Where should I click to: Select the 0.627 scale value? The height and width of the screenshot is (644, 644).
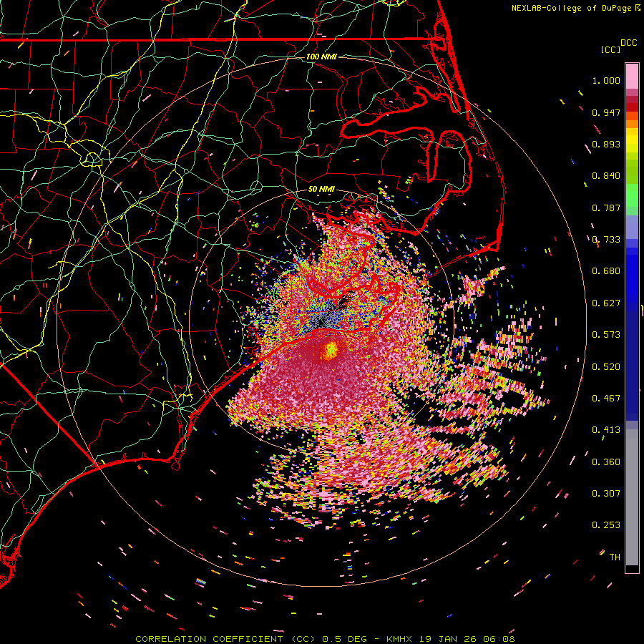(606, 303)
